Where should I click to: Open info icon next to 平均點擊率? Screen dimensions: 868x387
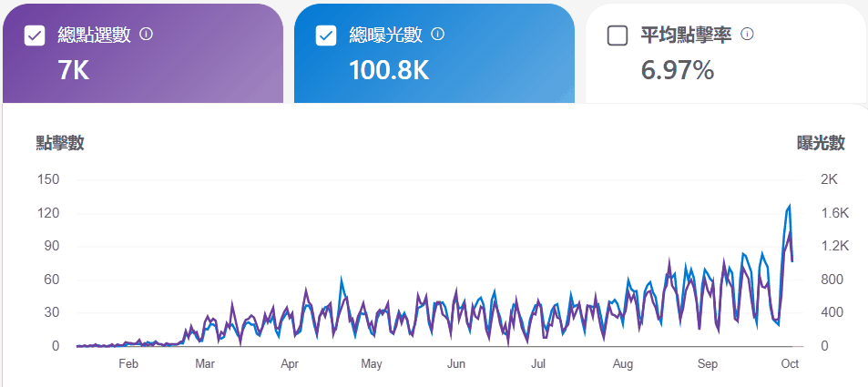click(748, 35)
